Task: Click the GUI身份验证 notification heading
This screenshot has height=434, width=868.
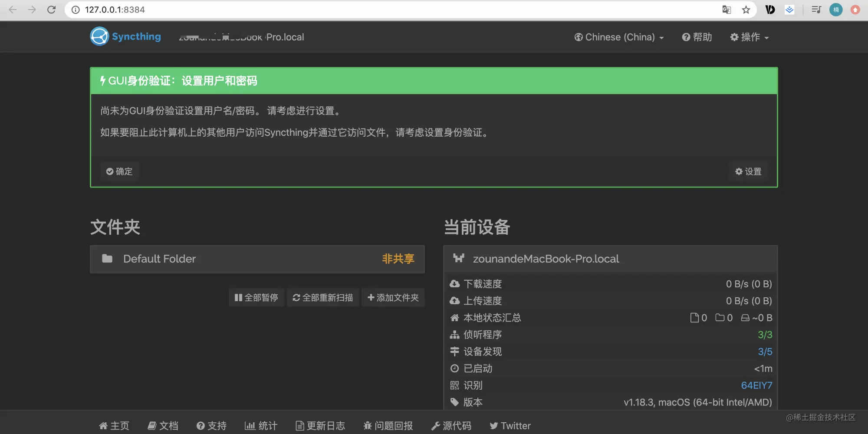Action: click(x=178, y=81)
